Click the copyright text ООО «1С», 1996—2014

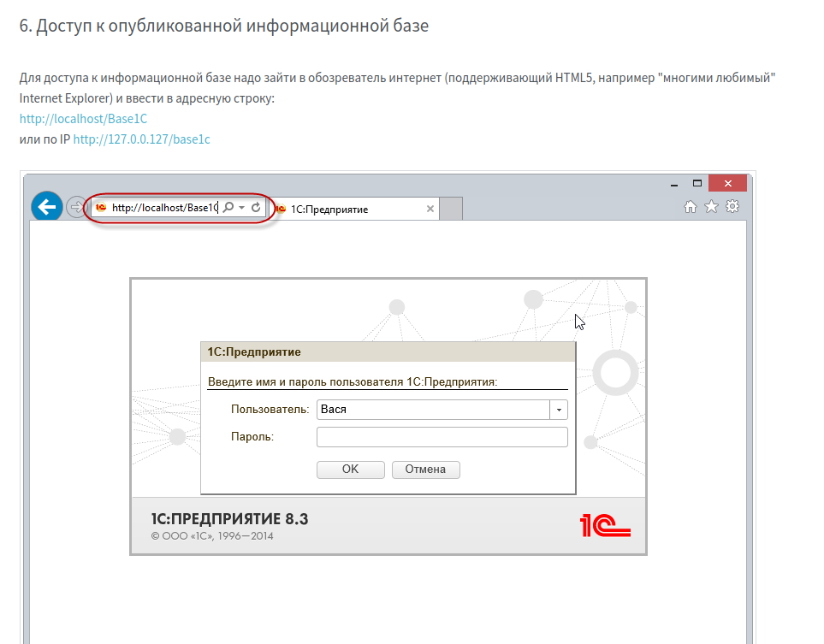coord(212,536)
